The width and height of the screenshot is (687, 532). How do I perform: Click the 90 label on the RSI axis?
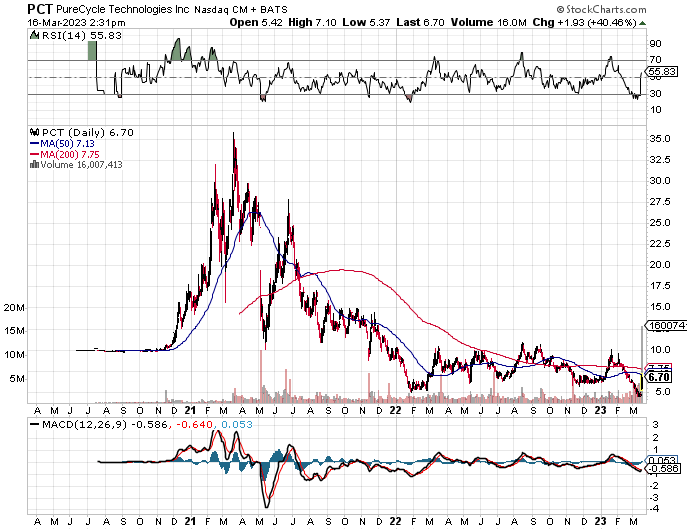(x=655, y=44)
